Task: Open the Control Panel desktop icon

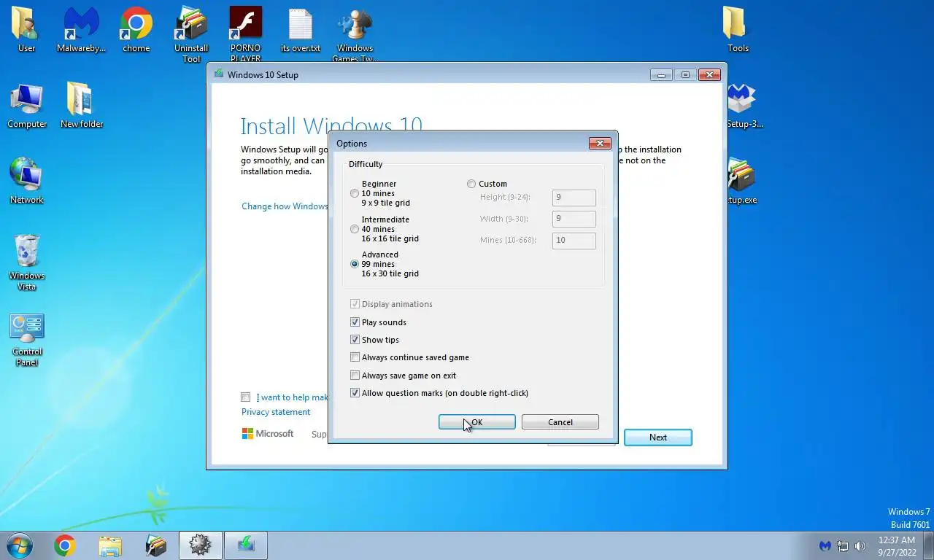Action: click(27, 340)
